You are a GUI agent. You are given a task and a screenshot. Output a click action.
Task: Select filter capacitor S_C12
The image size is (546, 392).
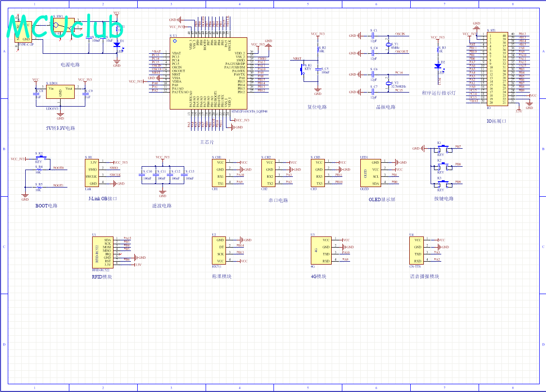pos(170,174)
